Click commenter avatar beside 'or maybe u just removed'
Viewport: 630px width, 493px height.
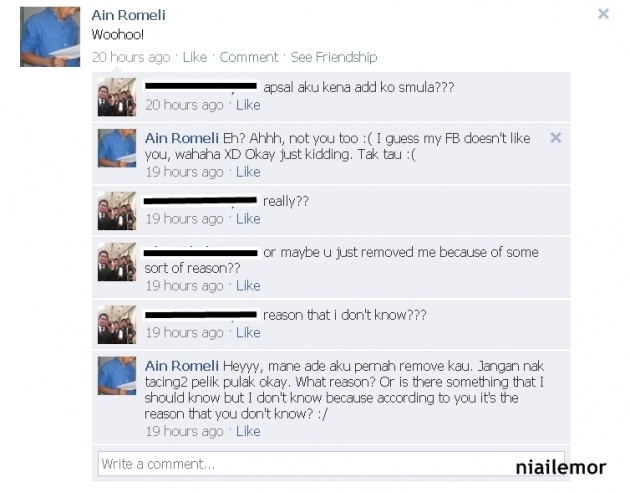coord(117,262)
